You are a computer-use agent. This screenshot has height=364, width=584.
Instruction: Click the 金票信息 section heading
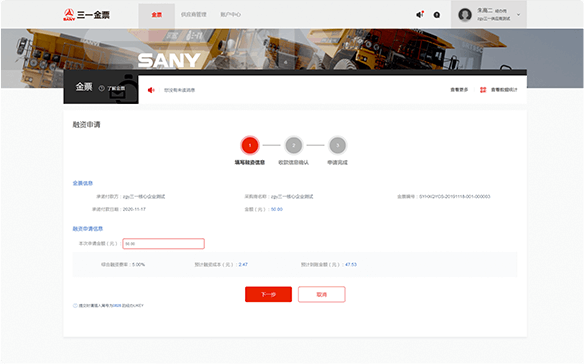tap(83, 183)
